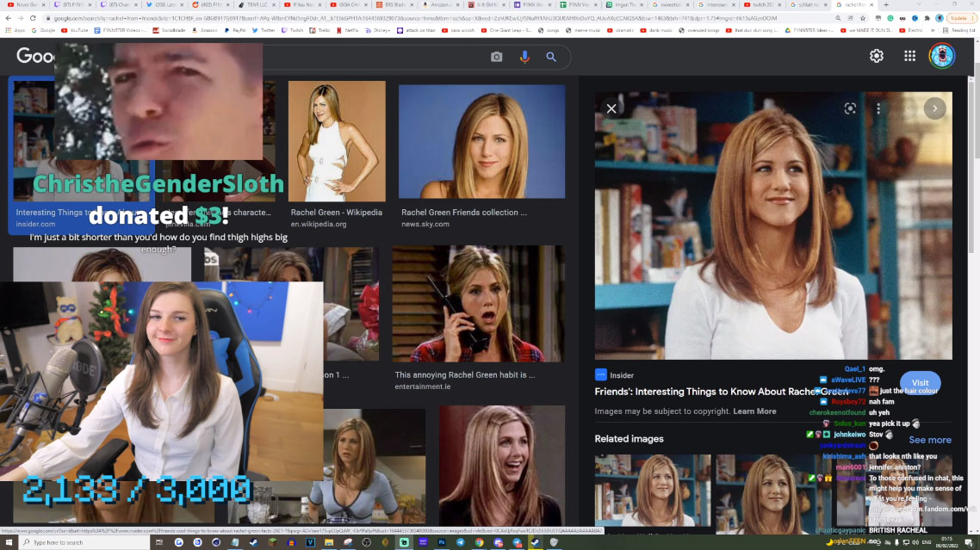The height and width of the screenshot is (550, 980).
Task: Click 'See more' related images
Action: 930,440
